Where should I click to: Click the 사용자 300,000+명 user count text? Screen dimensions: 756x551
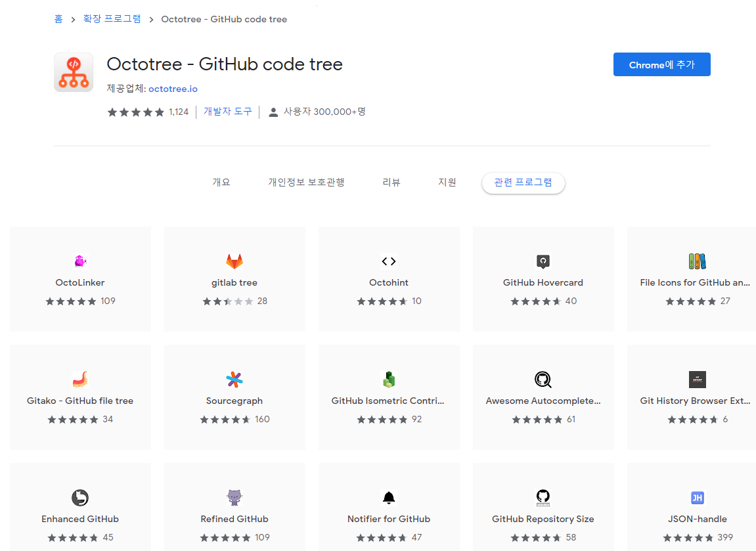pyautogui.click(x=324, y=112)
